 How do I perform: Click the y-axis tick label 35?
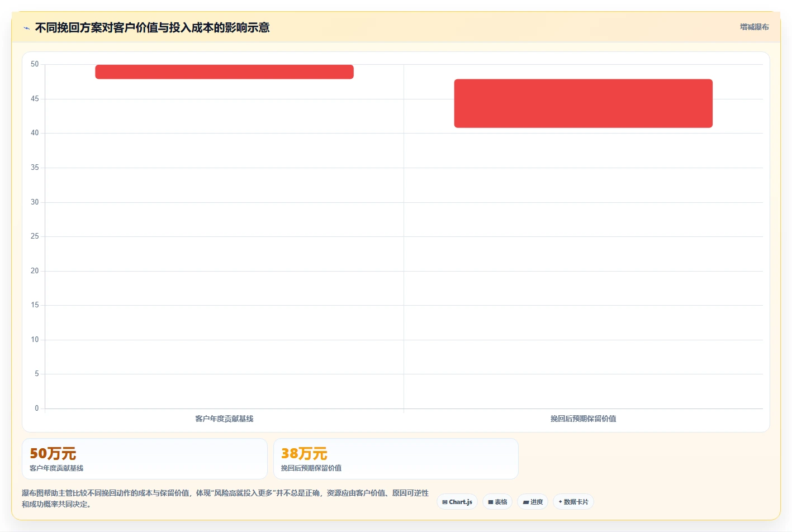[x=35, y=168]
